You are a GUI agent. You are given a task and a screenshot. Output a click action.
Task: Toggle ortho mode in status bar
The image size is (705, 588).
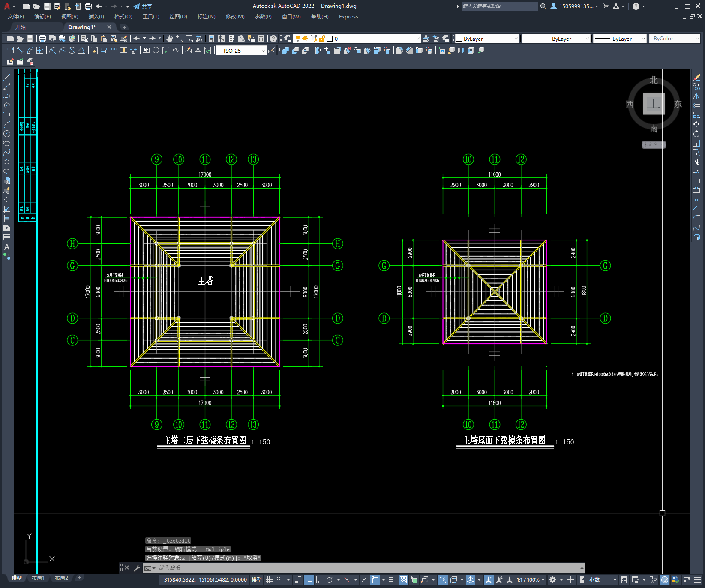pyautogui.click(x=319, y=580)
